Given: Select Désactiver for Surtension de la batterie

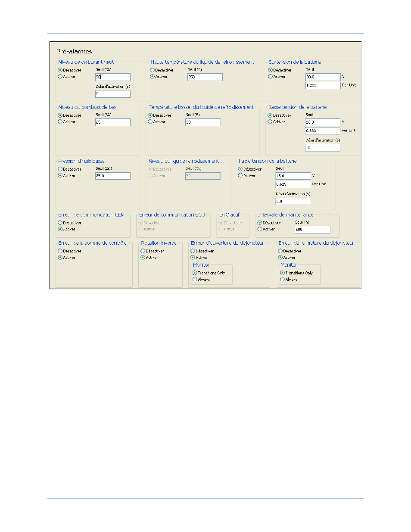Looking at the screenshot, I should click(270, 70).
